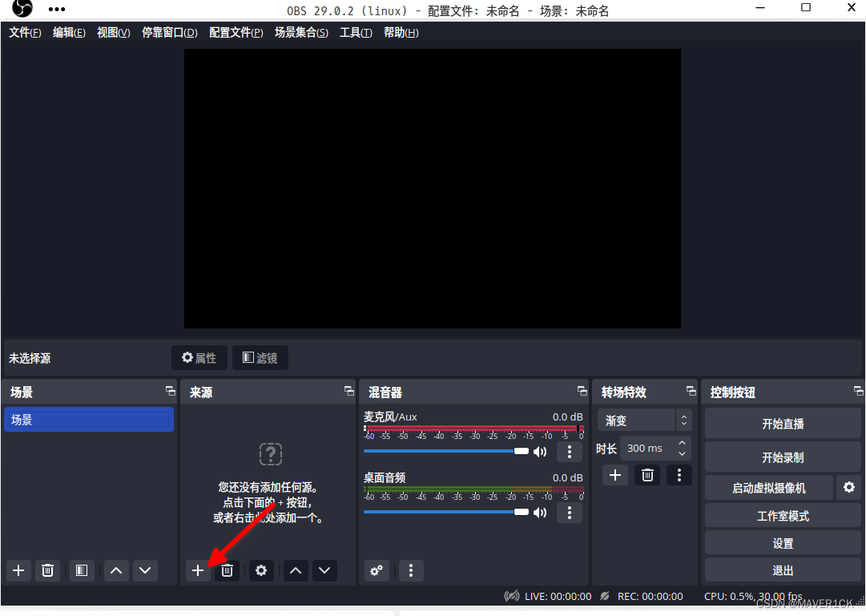Open scene filters icon in Scenes panel
The image size is (866, 616).
pyautogui.click(x=82, y=570)
